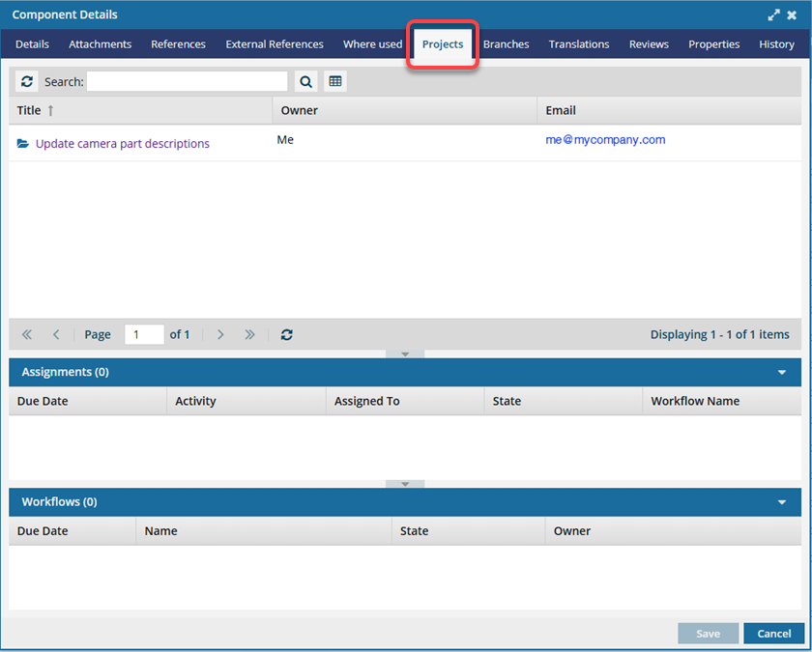812x652 pixels.
Task: Click the me@mycompany.com email link
Action: [x=605, y=140]
